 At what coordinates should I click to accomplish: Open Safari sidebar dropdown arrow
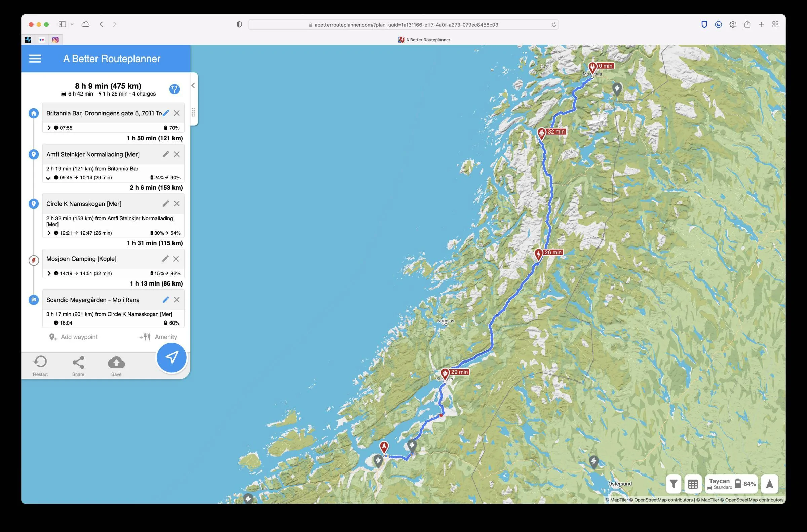click(72, 24)
